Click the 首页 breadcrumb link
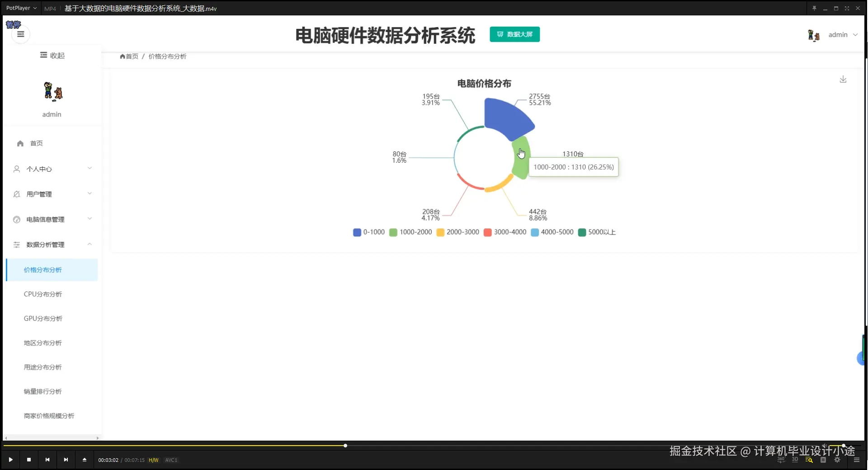The image size is (868, 470). coord(132,56)
